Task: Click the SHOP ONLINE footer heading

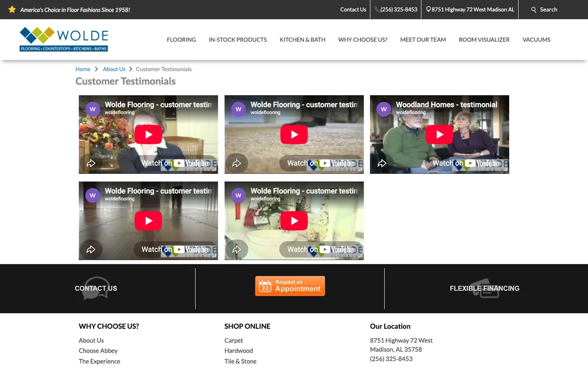Action: click(247, 326)
